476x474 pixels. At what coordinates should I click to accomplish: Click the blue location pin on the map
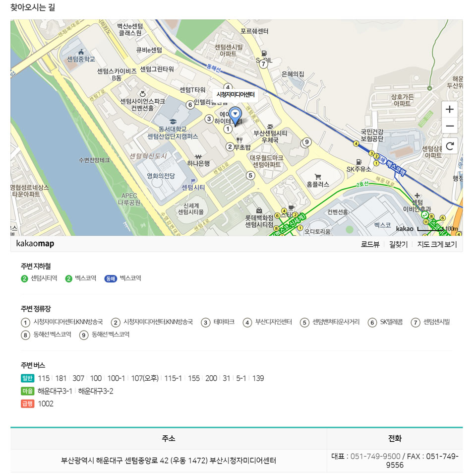pos(235,116)
